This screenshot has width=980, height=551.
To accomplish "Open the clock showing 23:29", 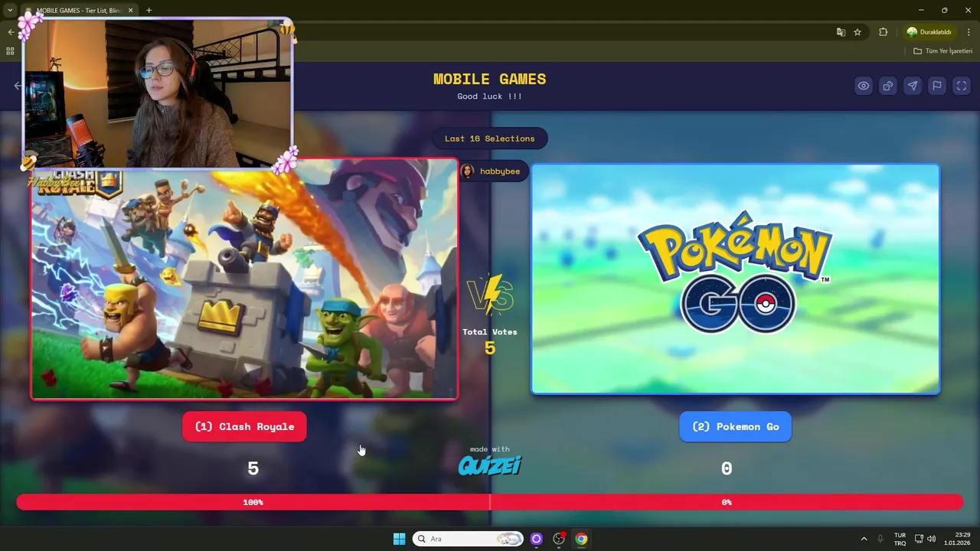I will (957, 539).
